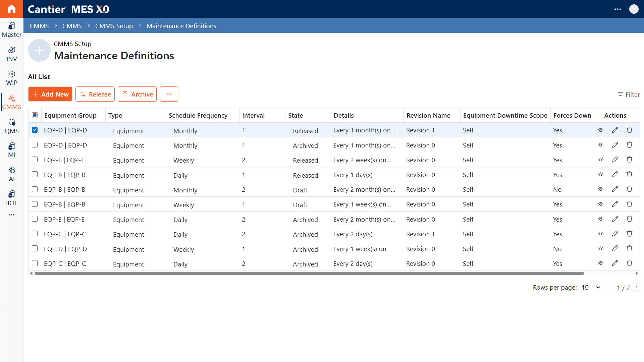
Task: Expand more sidebar modules ellipsis
Action: [12, 215]
